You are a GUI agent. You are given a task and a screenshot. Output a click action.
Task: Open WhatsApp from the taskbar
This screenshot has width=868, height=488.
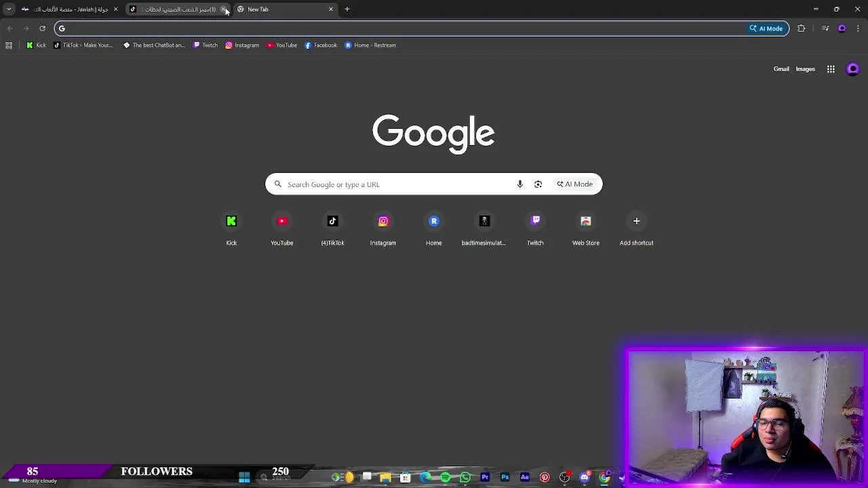[465, 478]
